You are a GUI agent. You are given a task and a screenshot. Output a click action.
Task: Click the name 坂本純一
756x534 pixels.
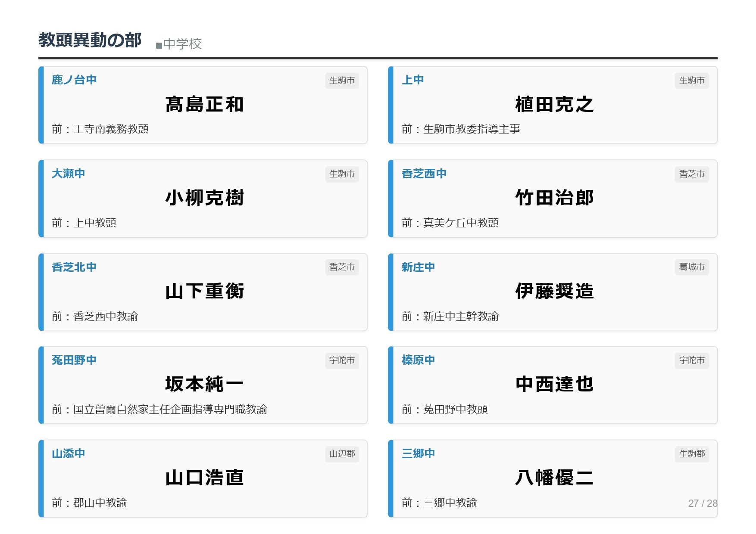(x=204, y=384)
